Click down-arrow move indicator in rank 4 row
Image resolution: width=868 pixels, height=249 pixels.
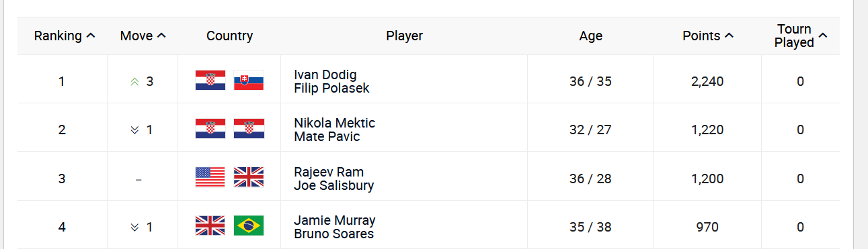(134, 227)
